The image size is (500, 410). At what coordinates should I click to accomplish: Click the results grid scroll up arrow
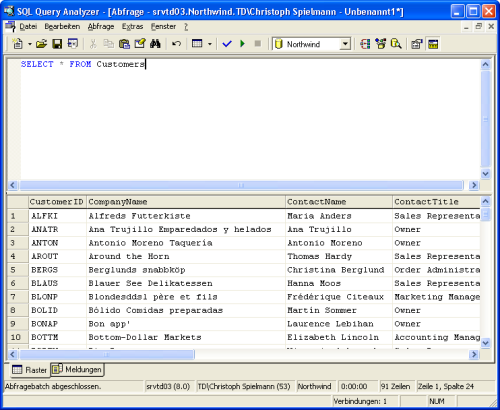click(486, 201)
